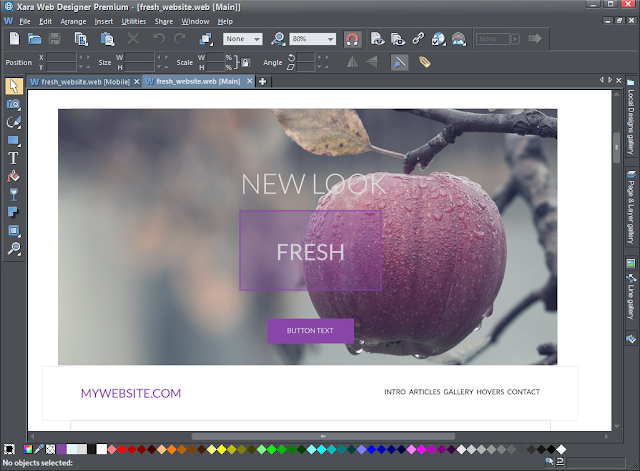Open the names tag icon
This screenshot has height=471, width=640.
click(424, 62)
